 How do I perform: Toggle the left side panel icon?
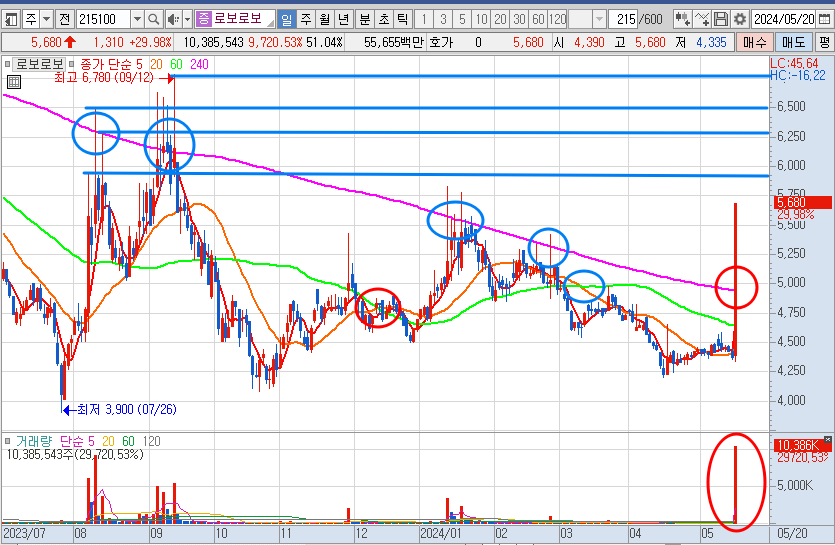click(11, 20)
